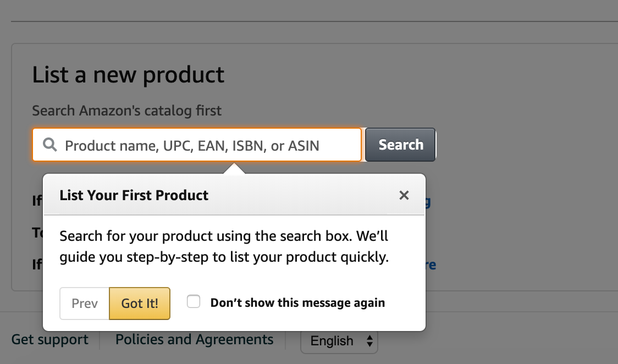
Task: Tick the Don't show this message checkbox
Action: click(x=194, y=301)
